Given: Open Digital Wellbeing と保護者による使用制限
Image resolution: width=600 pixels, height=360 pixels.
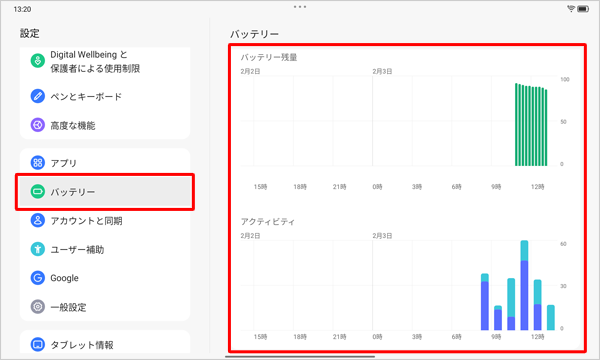Looking at the screenshot, I should coord(105,62).
